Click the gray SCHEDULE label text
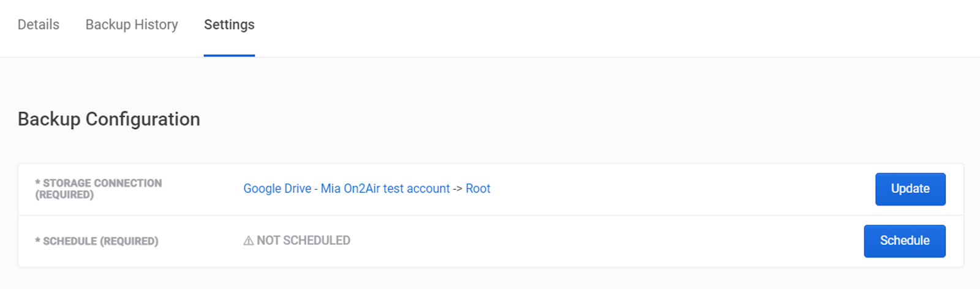The height and width of the screenshot is (295, 980). (70, 241)
